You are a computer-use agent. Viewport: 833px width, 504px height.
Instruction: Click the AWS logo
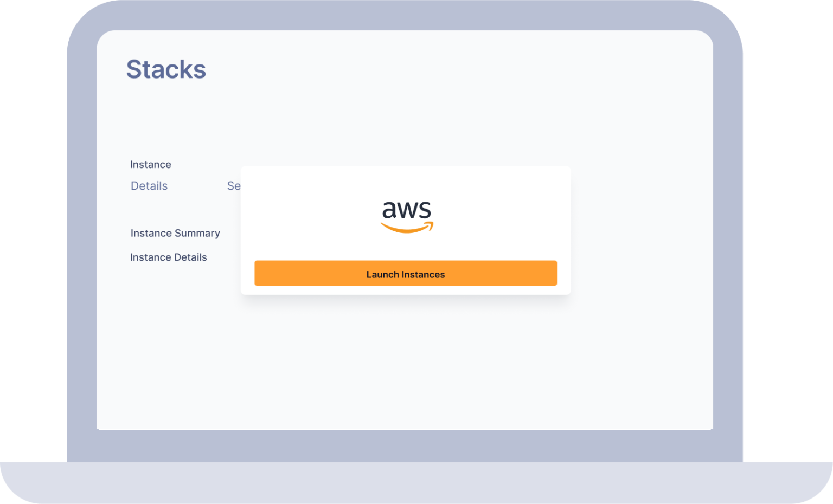[x=407, y=216]
